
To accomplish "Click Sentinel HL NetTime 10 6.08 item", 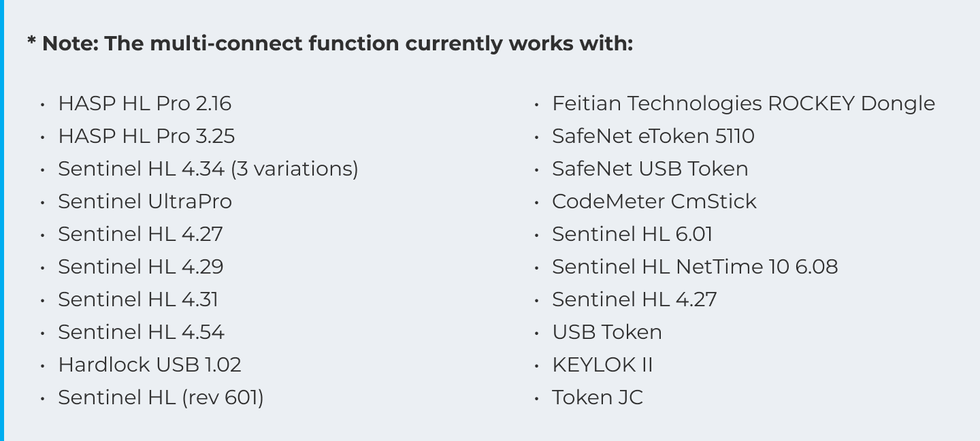I will click(695, 267).
